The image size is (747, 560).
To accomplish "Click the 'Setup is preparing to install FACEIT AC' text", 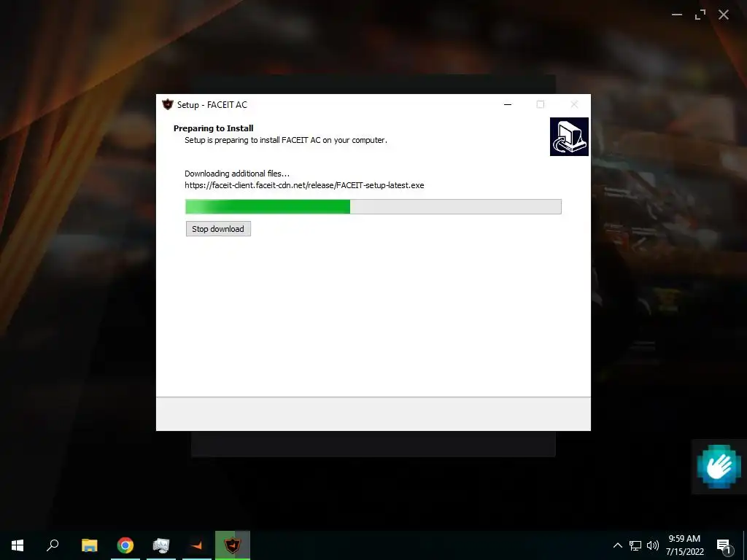I will click(286, 140).
